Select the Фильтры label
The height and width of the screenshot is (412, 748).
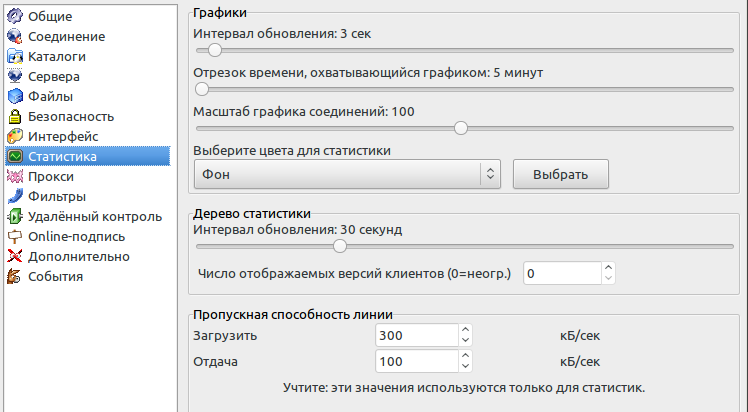[x=57, y=196]
